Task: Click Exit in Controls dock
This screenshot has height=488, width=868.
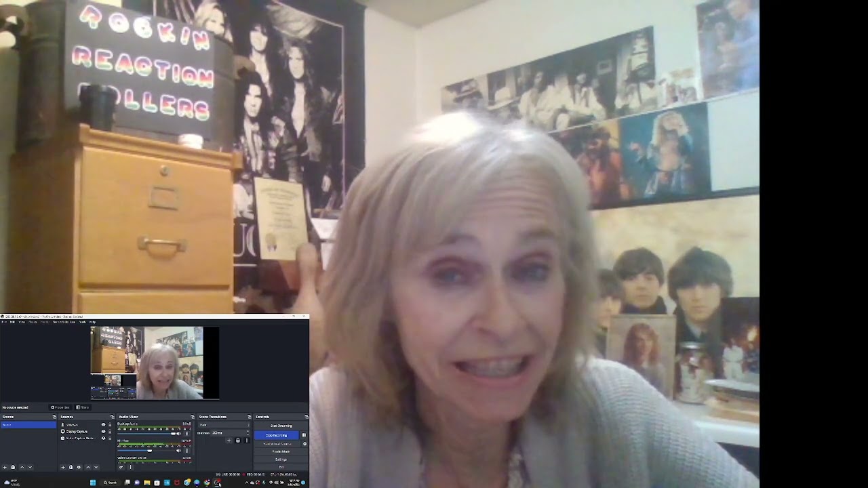Action: pos(281,467)
